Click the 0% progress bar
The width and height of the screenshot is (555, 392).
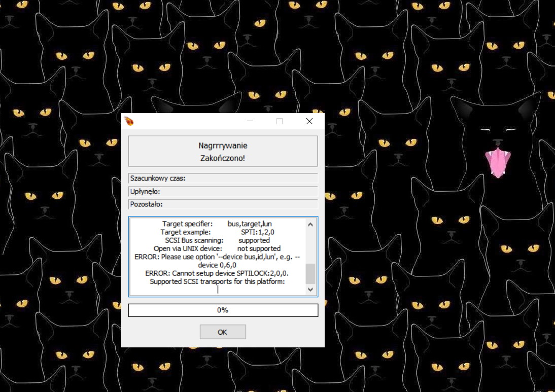click(222, 310)
